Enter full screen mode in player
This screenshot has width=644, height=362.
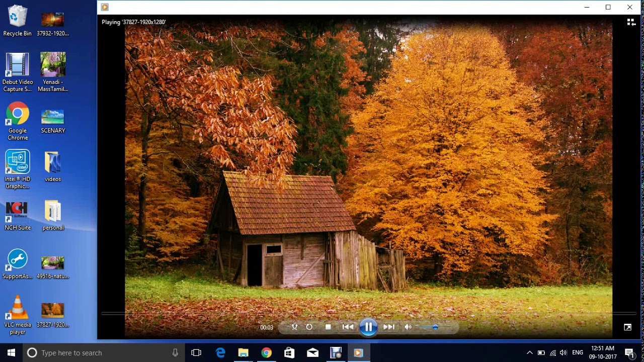tap(627, 327)
